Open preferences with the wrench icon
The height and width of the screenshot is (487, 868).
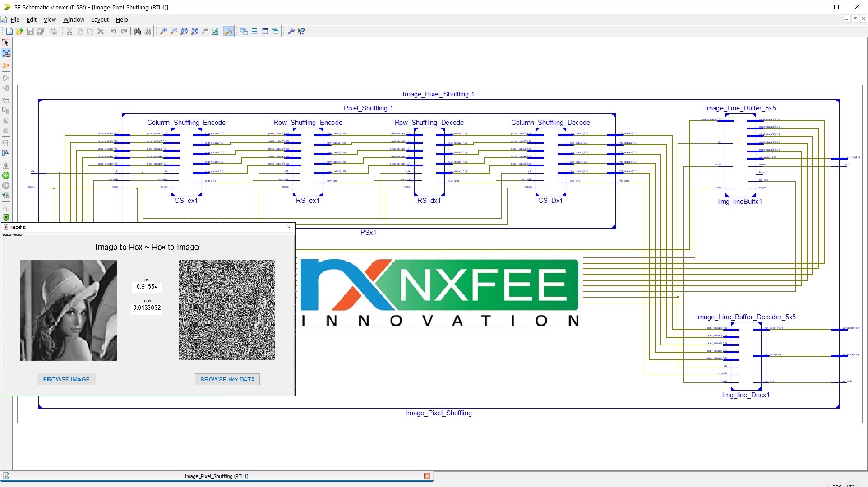click(291, 31)
